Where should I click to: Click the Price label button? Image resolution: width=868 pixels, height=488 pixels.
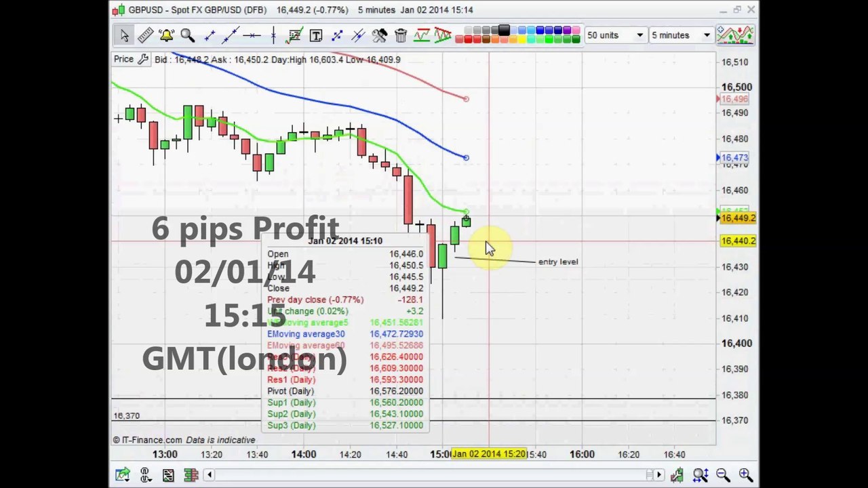pyautogui.click(x=123, y=60)
